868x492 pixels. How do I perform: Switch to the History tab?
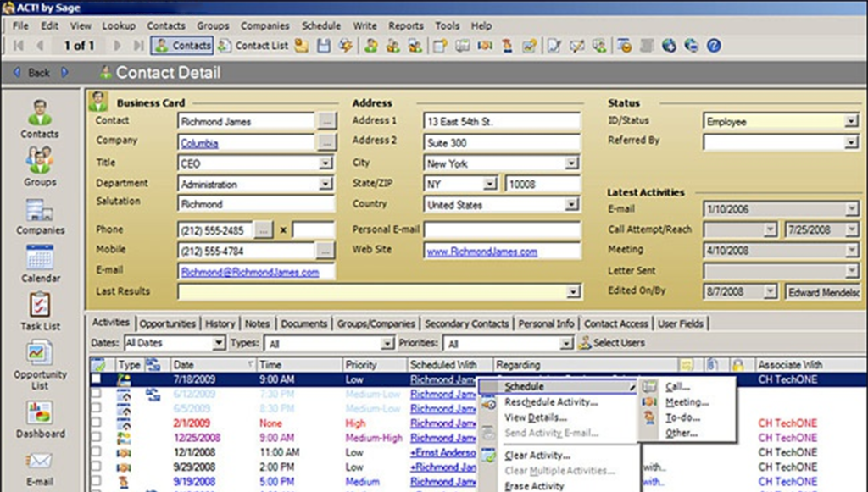click(x=220, y=323)
